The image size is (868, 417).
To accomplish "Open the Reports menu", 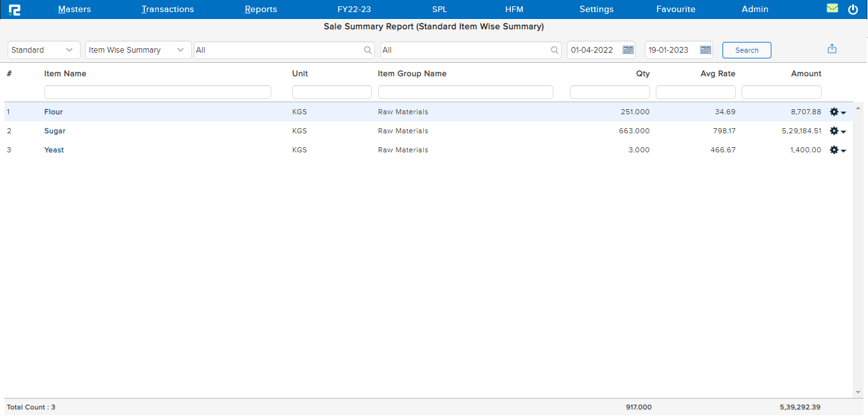I will pyautogui.click(x=261, y=10).
